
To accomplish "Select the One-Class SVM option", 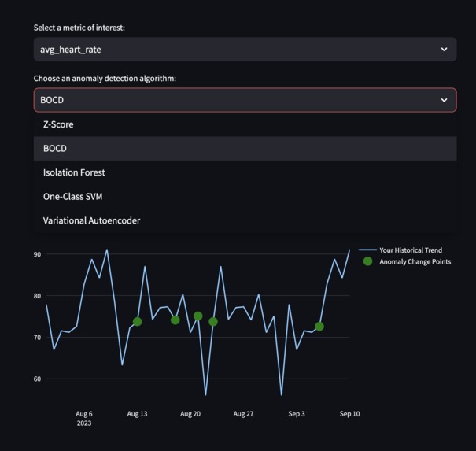I will coord(72,197).
